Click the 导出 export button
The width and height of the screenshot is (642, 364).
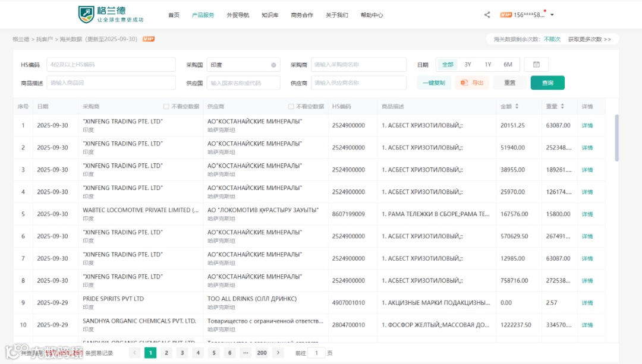click(471, 83)
